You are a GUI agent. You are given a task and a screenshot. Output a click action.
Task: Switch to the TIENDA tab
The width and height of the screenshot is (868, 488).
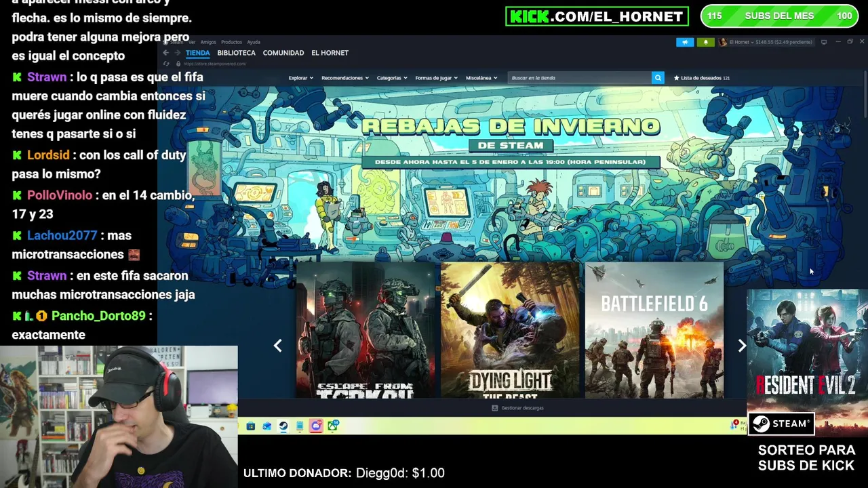tap(198, 53)
